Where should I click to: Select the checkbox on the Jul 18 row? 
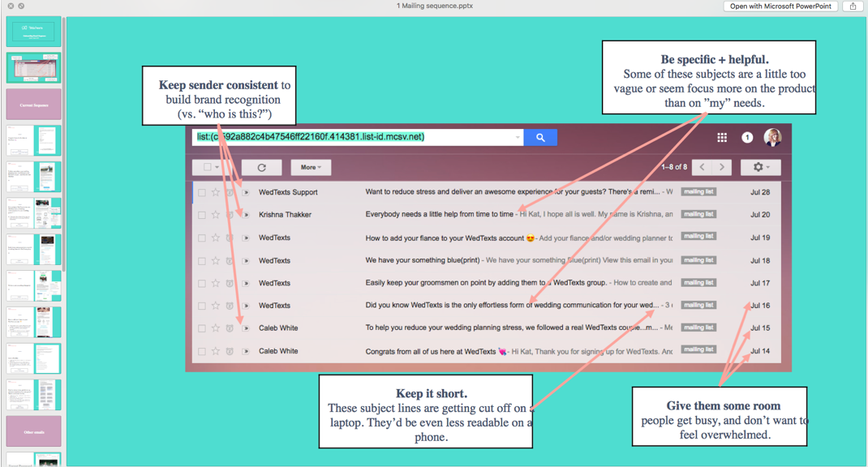pos(201,260)
